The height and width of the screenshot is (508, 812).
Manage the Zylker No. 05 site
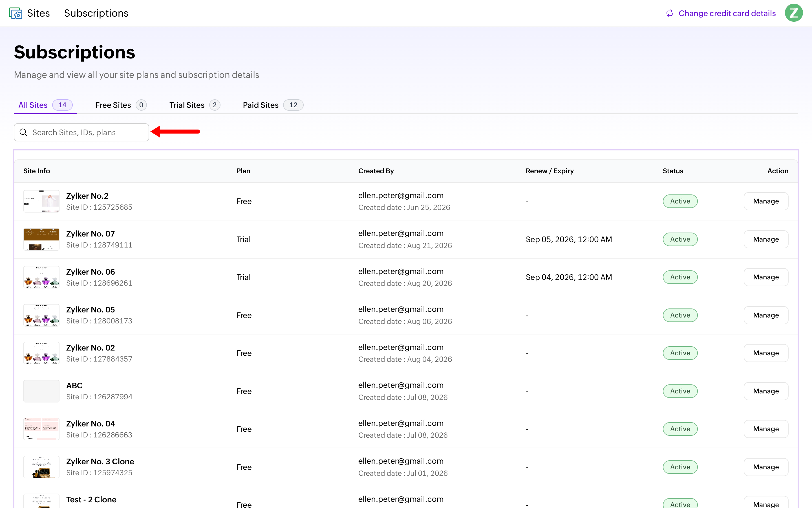766,315
